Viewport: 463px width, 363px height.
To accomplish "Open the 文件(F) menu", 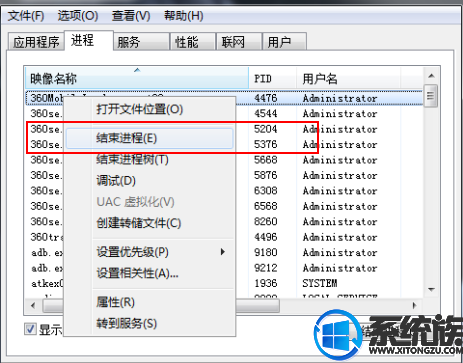I will click(26, 16).
